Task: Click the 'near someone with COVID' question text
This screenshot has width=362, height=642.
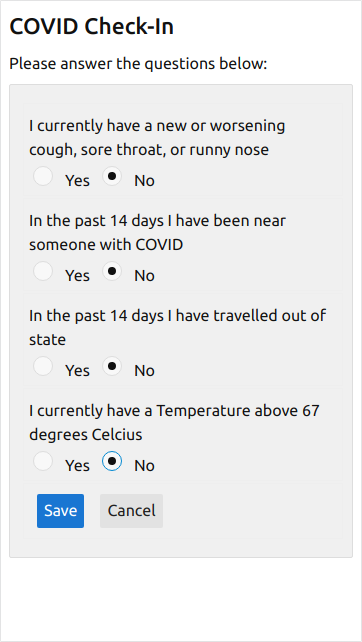Action: point(158,233)
